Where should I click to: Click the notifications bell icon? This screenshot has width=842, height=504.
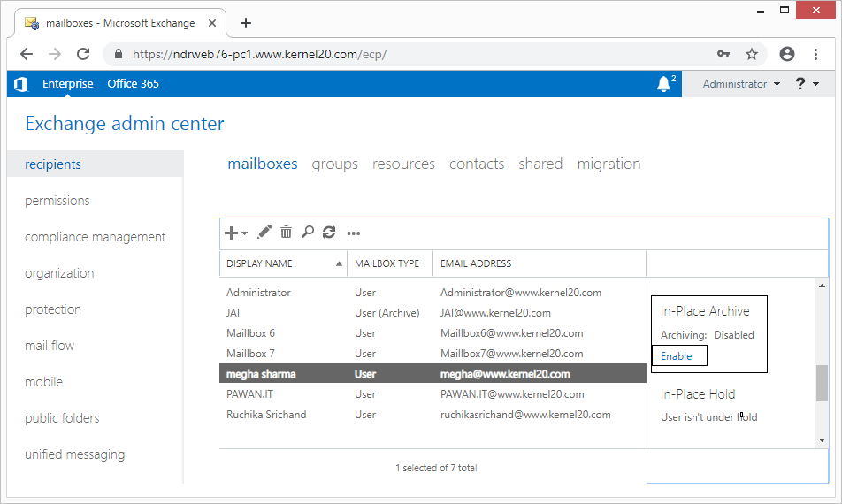(x=663, y=84)
